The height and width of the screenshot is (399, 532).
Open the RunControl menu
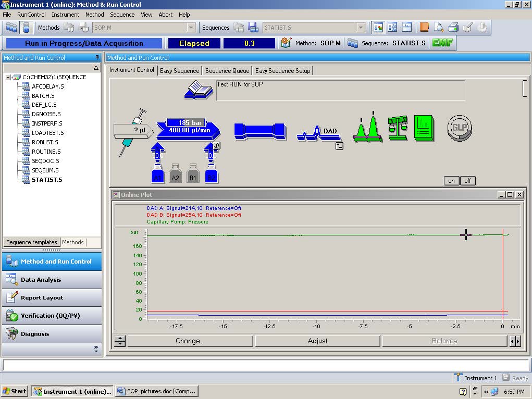coord(30,15)
